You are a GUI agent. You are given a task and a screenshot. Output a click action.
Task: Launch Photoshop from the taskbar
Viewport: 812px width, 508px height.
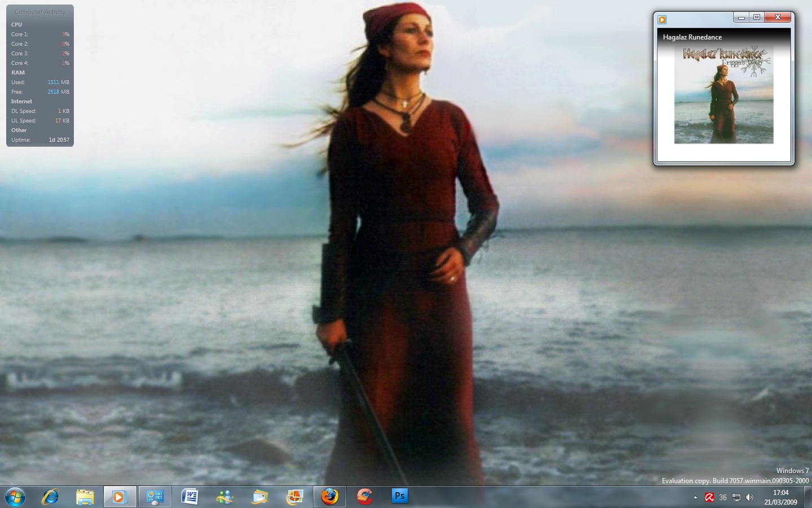point(399,496)
